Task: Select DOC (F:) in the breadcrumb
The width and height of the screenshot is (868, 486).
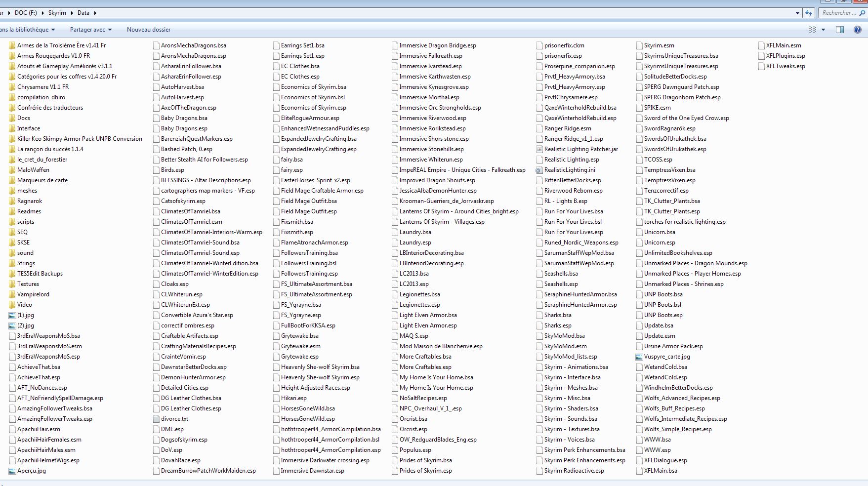Action: click(x=26, y=13)
